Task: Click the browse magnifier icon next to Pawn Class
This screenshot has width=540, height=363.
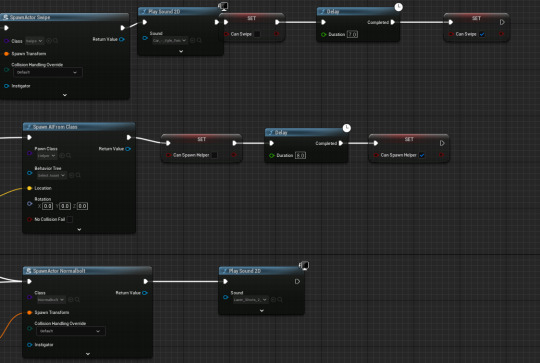Action: 69,156
